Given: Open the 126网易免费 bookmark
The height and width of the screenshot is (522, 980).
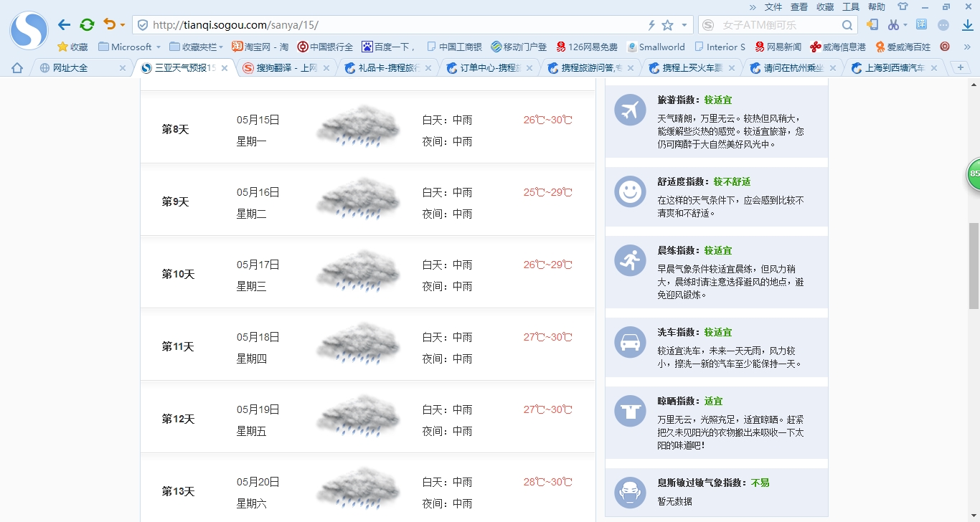Looking at the screenshot, I should pyautogui.click(x=587, y=47).
